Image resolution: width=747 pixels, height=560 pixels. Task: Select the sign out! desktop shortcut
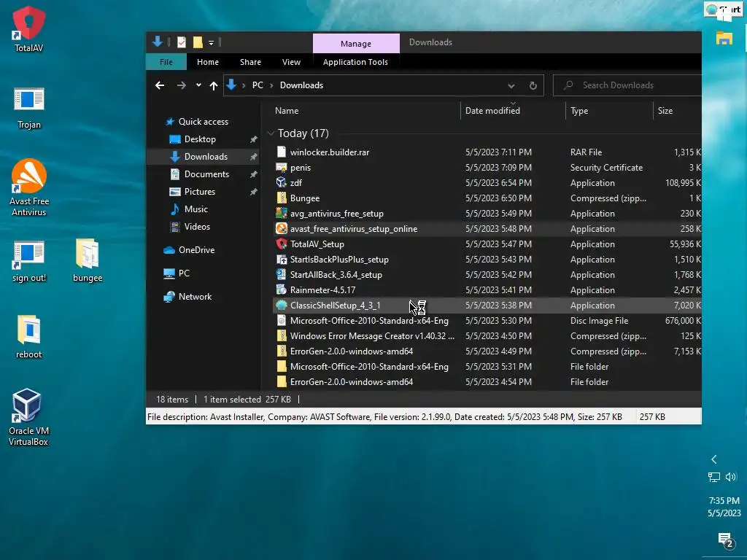[x=28, y=262]
